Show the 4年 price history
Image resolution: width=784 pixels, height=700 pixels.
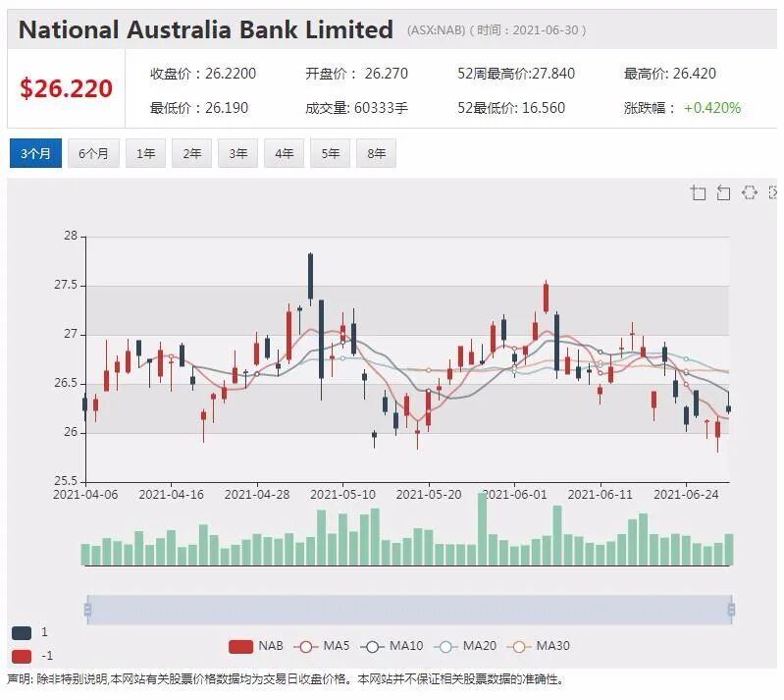pos(284,153)
